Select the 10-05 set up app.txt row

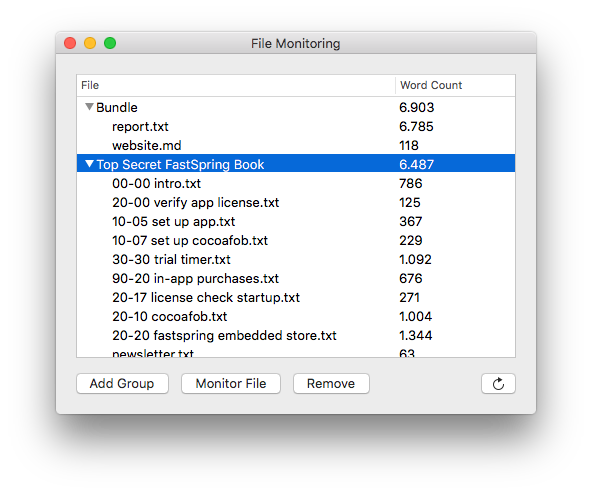[296, 221]
